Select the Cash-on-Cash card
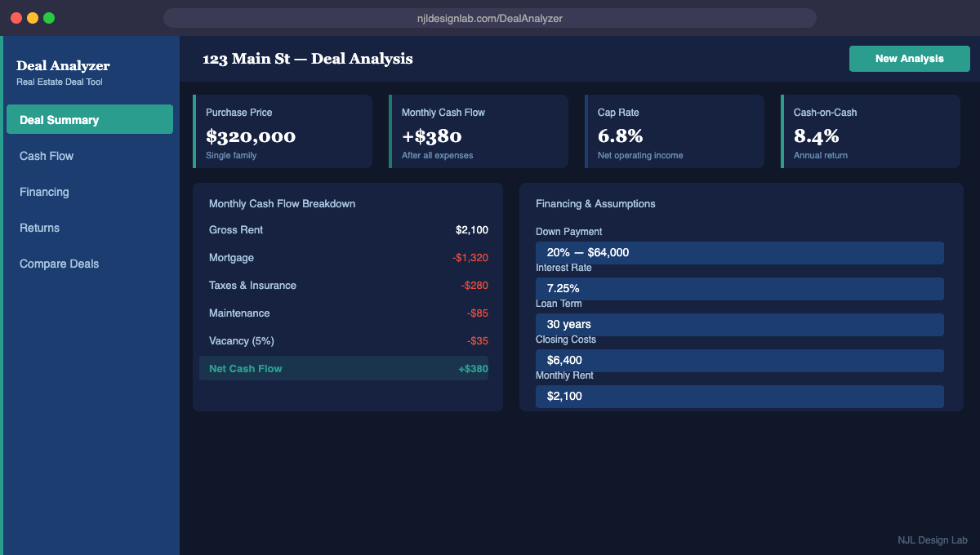 point(871,131)
